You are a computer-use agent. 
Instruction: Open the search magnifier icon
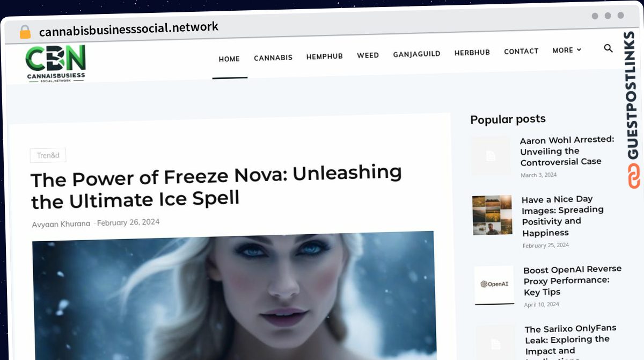[608, 48]
